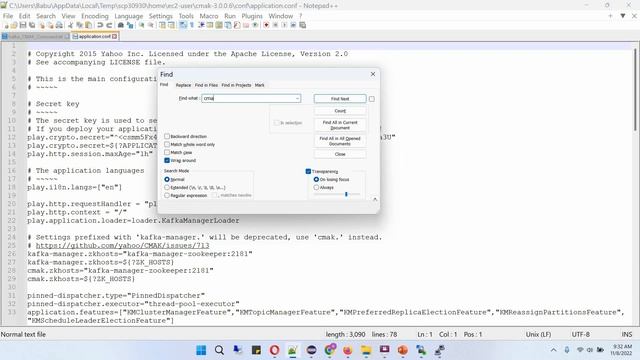Screen dimensions: 640x360
Task: Switch to the Find in Files tab
Action: [x=206, y=85]
